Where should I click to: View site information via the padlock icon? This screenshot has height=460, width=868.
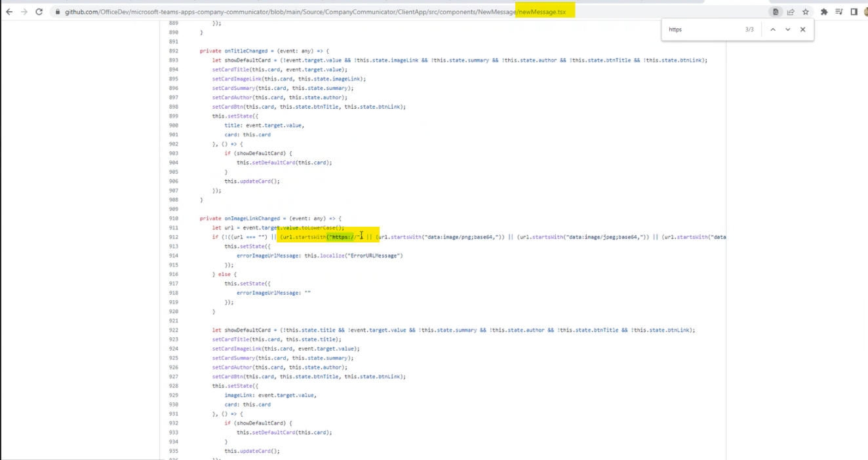tap(58, 11)
